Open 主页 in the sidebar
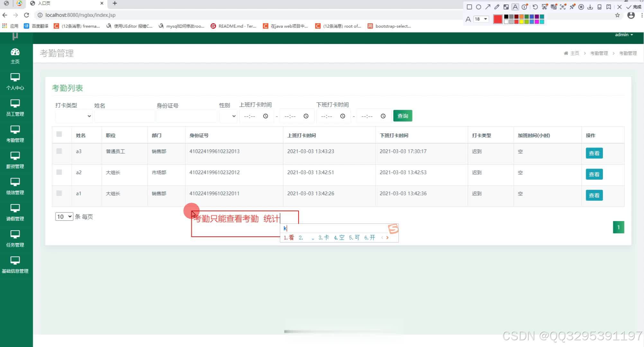 (x=15, y=56)
